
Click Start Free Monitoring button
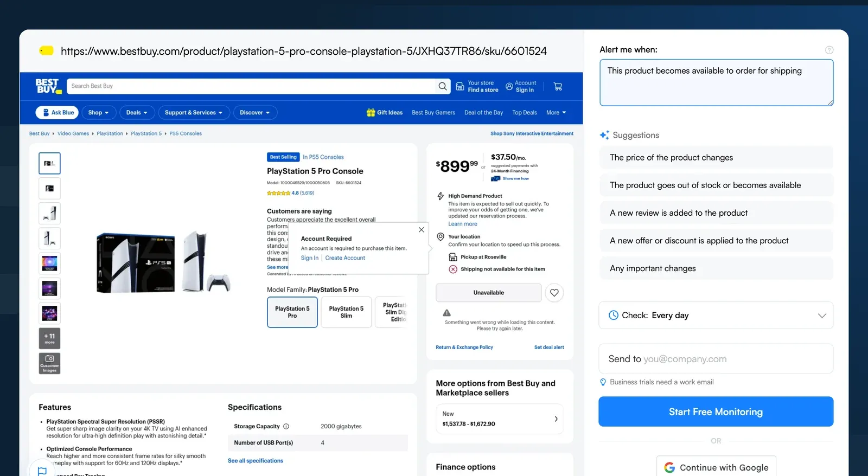click(716, 412)
